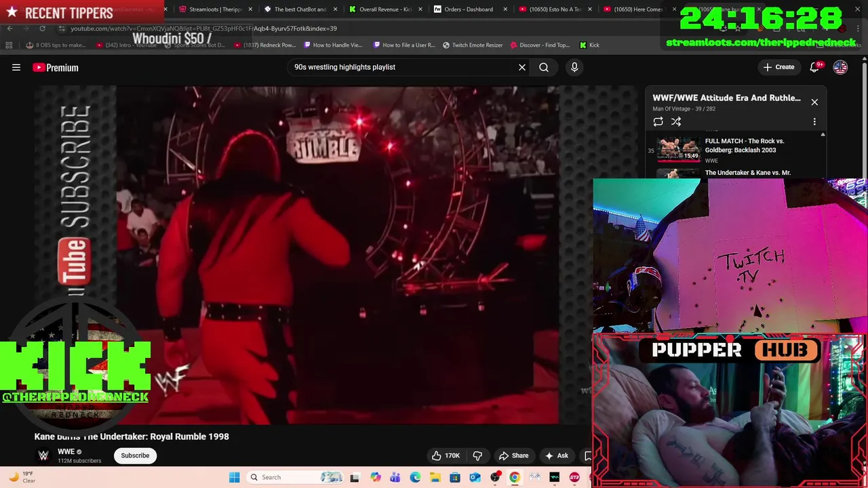This screenshot has height=488, width=868.
Task: Open How to Handle Vie... bookmark
Action: click(333, 45)
